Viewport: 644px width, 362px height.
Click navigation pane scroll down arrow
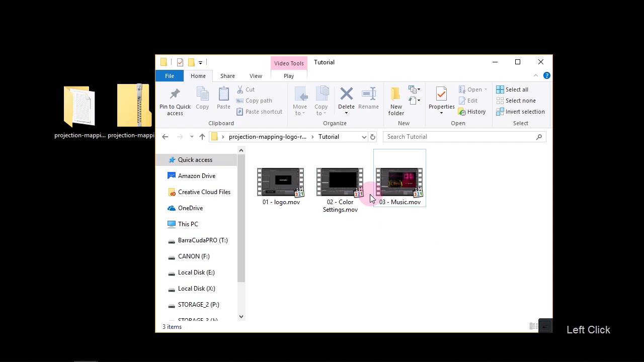coord(241,316)
